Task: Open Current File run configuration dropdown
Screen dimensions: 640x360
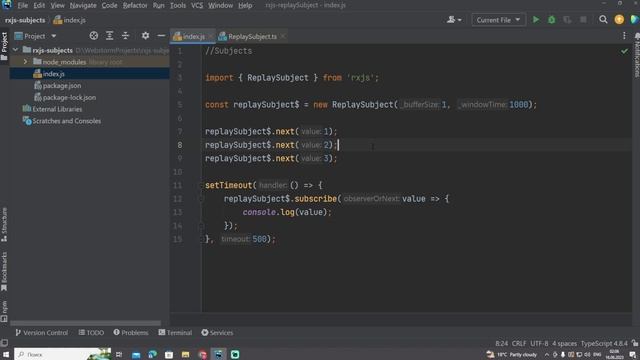Action: [498, 20]
